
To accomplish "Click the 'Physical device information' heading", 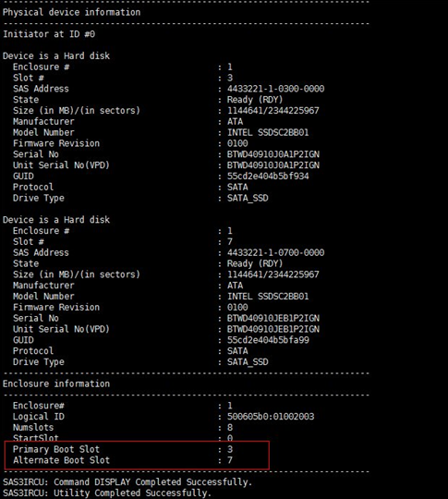I will click(x=72, y=12).
